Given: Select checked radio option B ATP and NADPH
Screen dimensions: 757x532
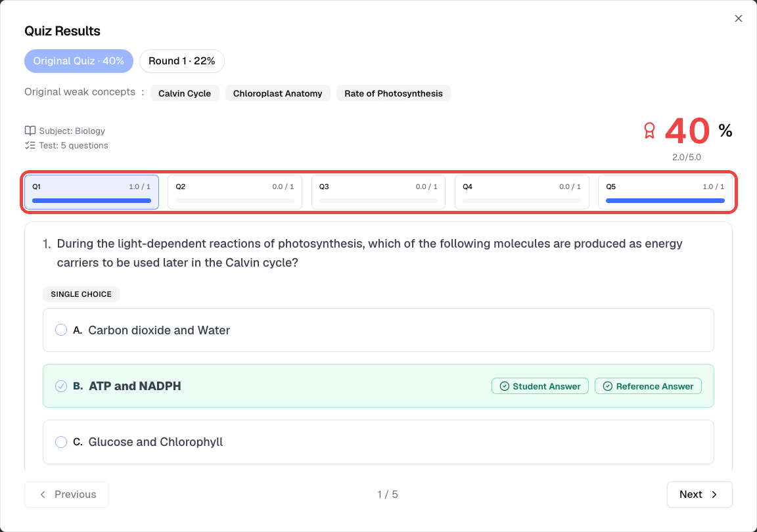Looking at the screenshot, I should pos(61,386).
